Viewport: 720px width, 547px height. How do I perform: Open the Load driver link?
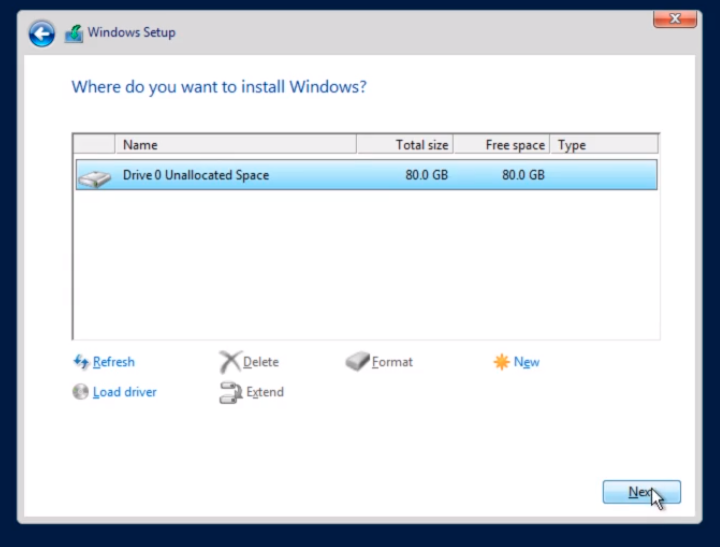124,392
